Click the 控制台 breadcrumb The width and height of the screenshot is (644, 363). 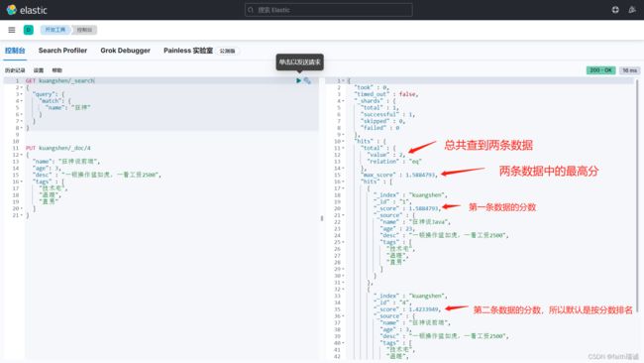point(84,30)
